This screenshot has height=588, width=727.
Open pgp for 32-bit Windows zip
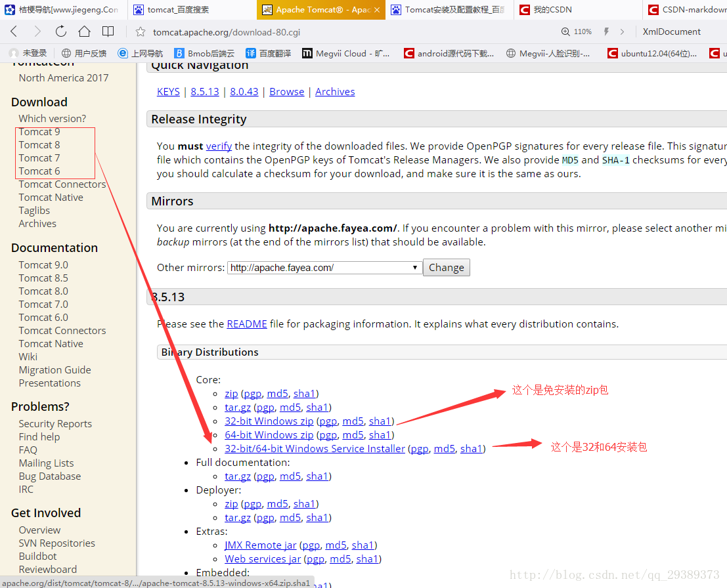(x=328, y=421)
